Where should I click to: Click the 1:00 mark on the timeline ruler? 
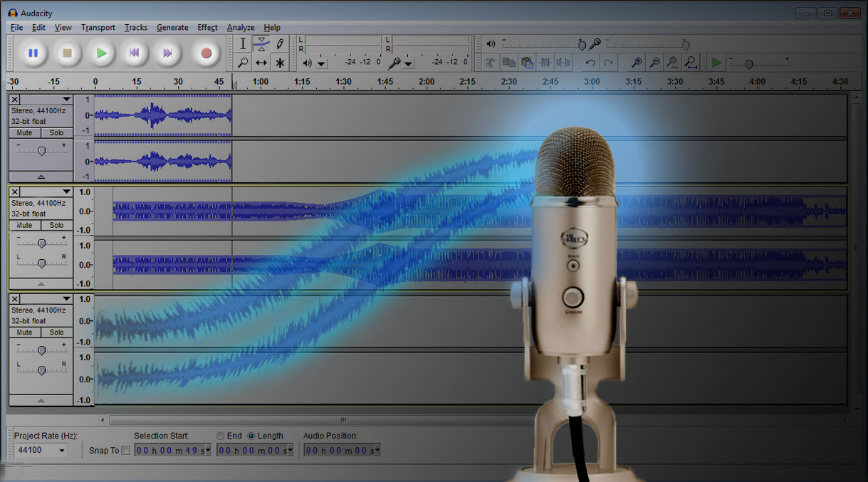point(261,81)
